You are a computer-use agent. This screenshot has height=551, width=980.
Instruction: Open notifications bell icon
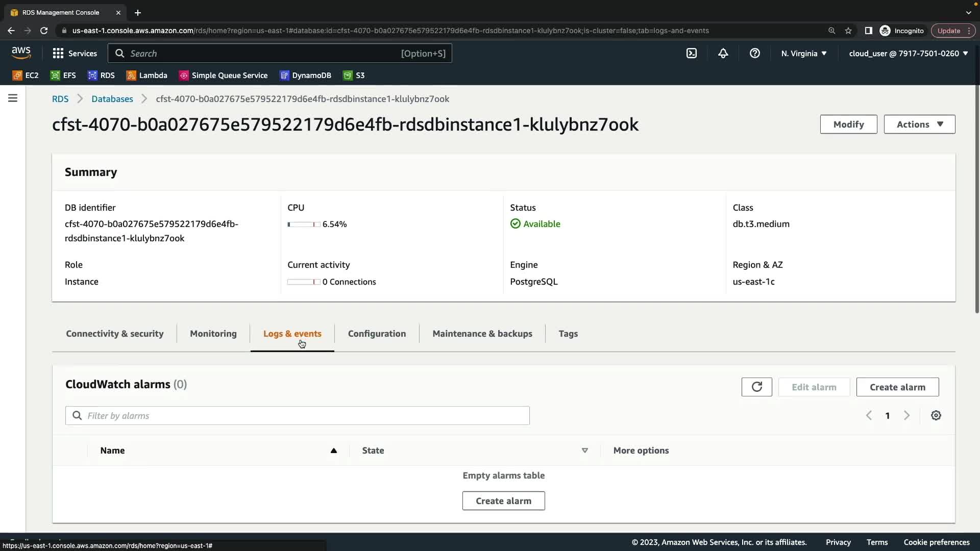pyautogui.click(x=723, y=54)
